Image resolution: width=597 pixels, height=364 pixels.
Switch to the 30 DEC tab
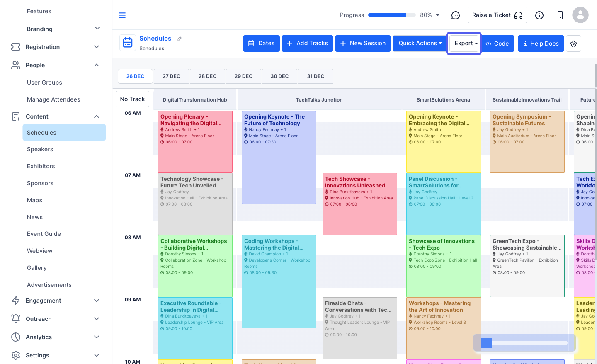pyautogui.click(x=279, y=76)
